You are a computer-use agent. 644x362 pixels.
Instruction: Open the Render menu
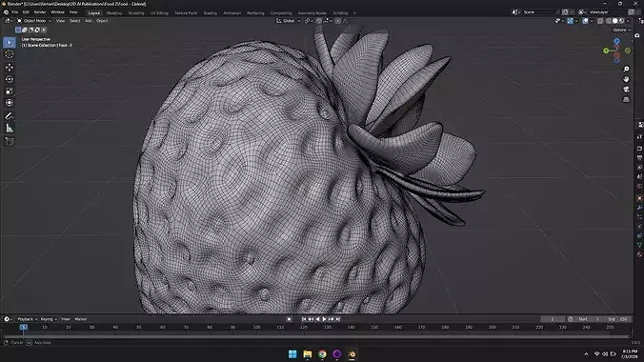click(40, 12)
